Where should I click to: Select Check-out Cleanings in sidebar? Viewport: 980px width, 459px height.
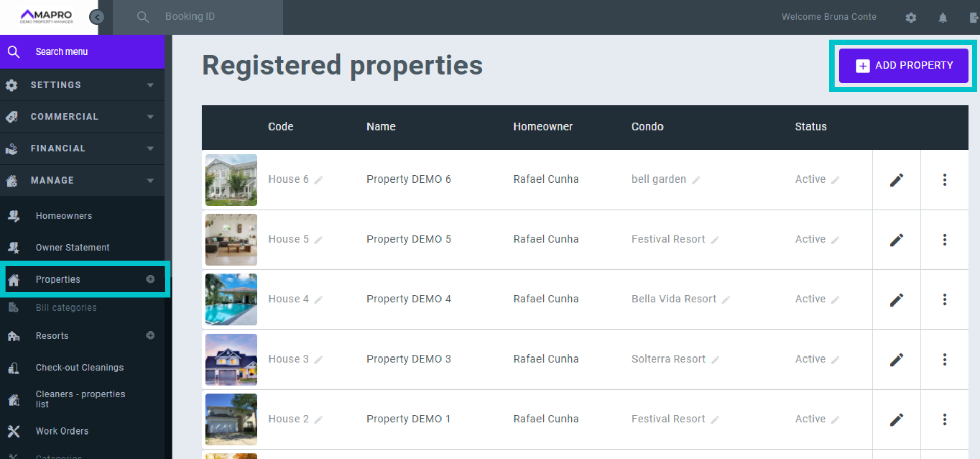coord(80,368)
